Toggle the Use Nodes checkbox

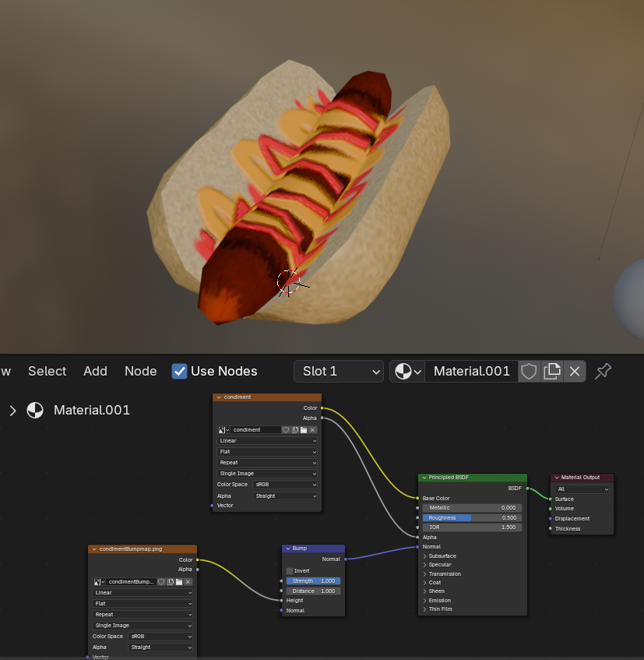click(x=179, y=371)
